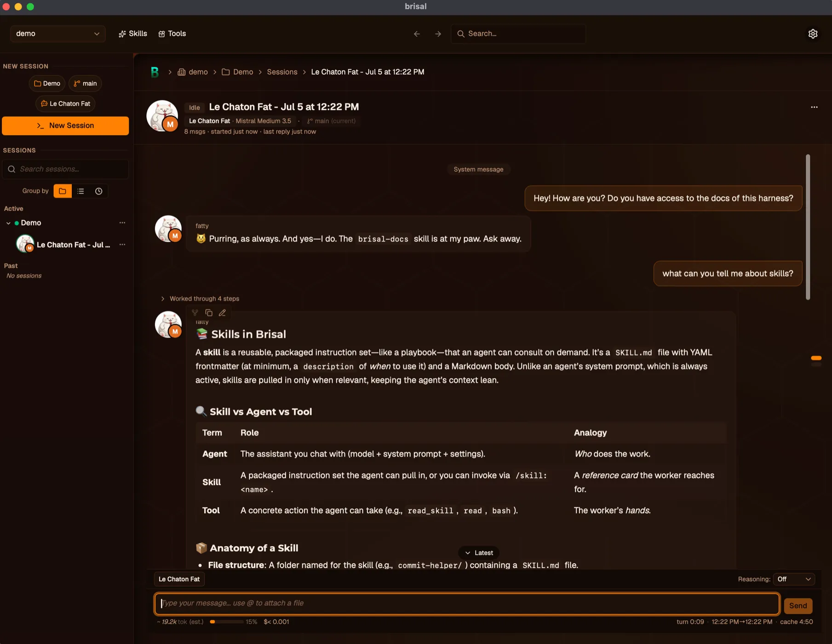832x644 pixels.
Task: Open session header more options ellipsis
Action: coord(814,107)
